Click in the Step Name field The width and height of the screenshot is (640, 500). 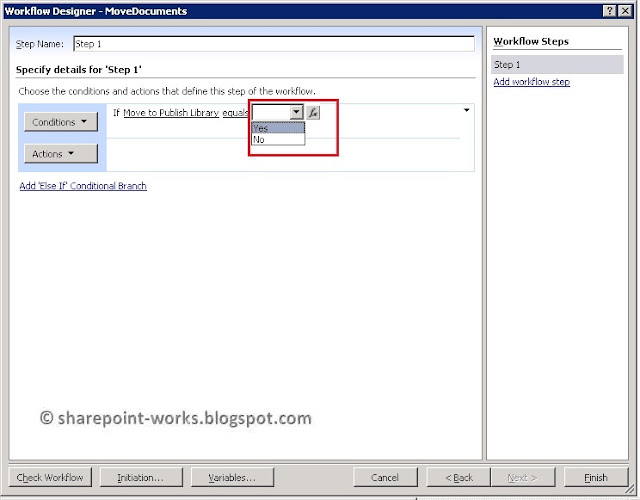pyautogui.click(x=274, y=44)
